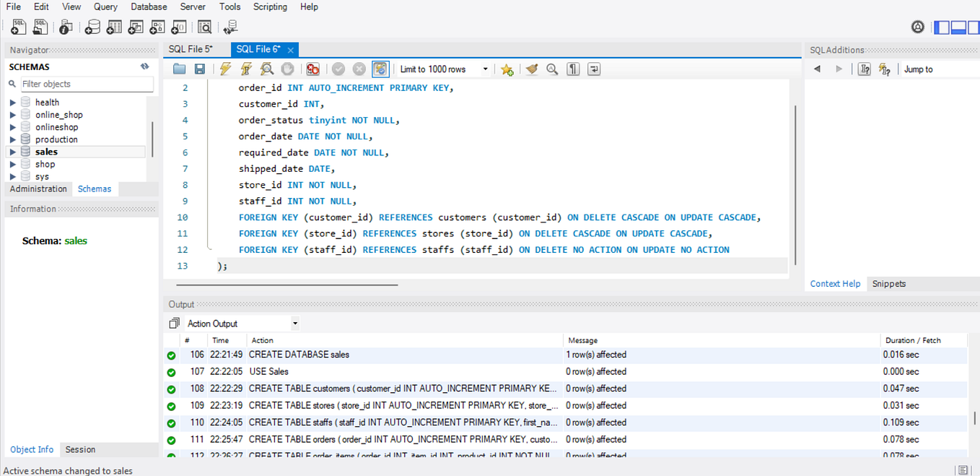
Task: Commit the current transaction checkmark icon
Action: (x=338, y=69)
